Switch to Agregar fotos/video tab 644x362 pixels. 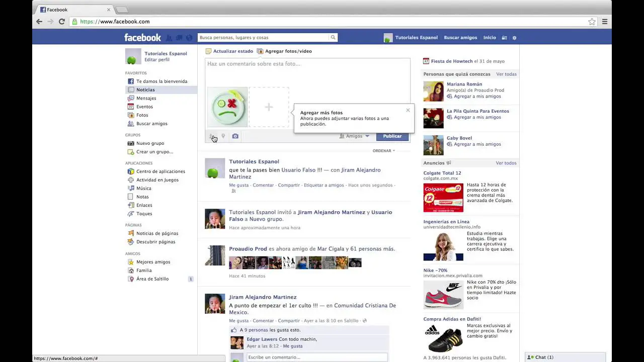284,51
